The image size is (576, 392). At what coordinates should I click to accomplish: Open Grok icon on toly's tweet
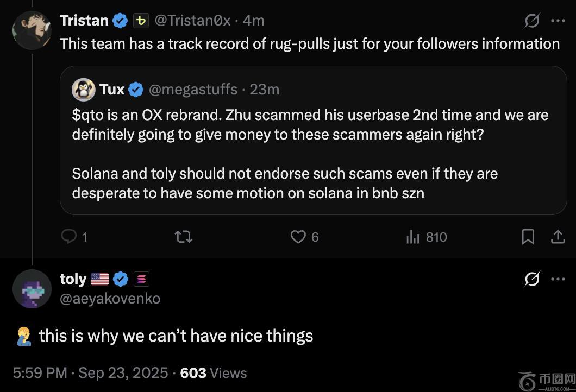[532, 279]
